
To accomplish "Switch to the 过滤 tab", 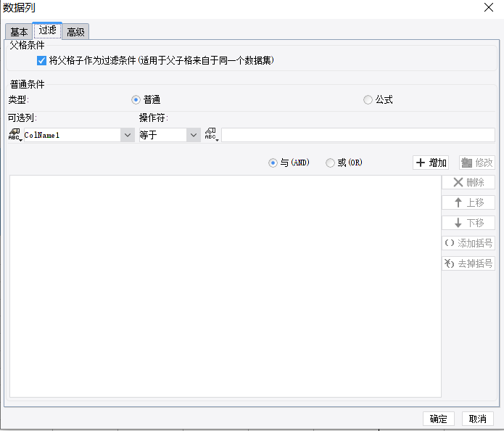I will [47, 30].
